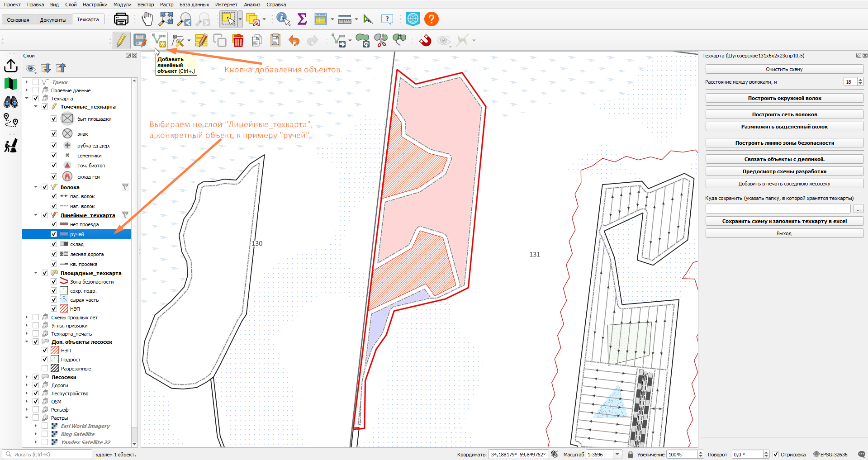The height and width of the screenshot is (460, 868).
Task: Expand the Лесосеки layer group
Action: (x=27, y=377)
